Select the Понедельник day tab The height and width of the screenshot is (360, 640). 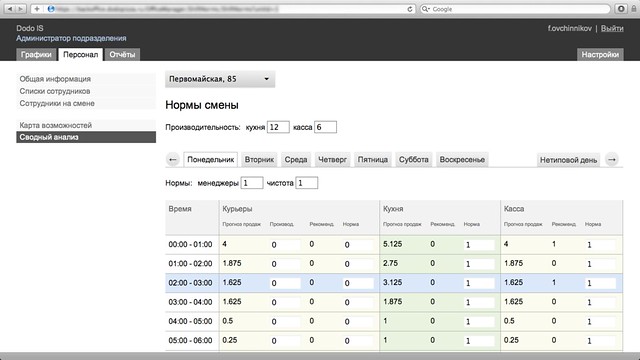pos(211,160)
